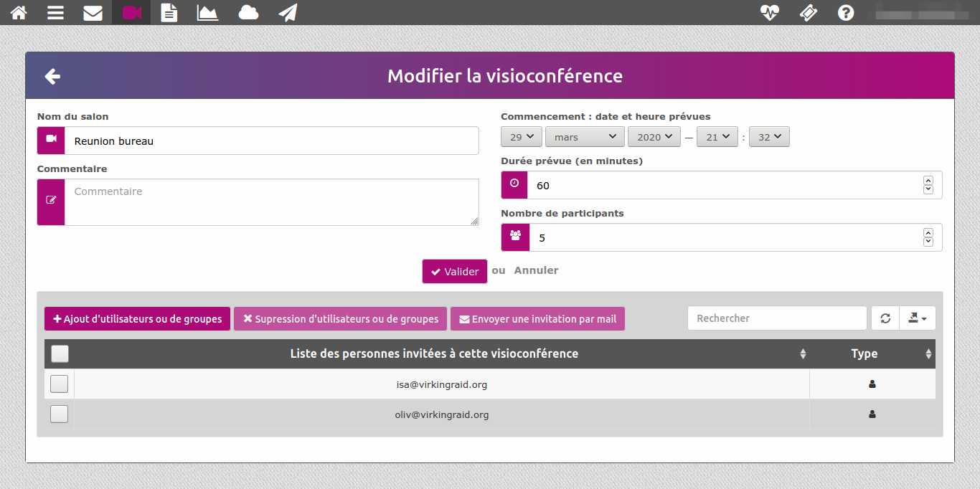The height and width of the screenshot is (489, 980).
Task: Open the area chart statistics icon
Action: pos(207,13)
